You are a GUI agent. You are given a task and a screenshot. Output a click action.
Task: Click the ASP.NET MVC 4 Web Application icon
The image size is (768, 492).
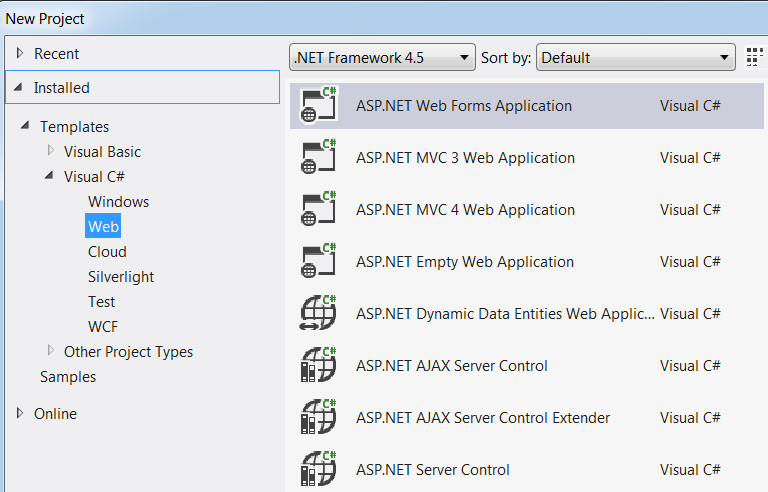tap(319, 209)
